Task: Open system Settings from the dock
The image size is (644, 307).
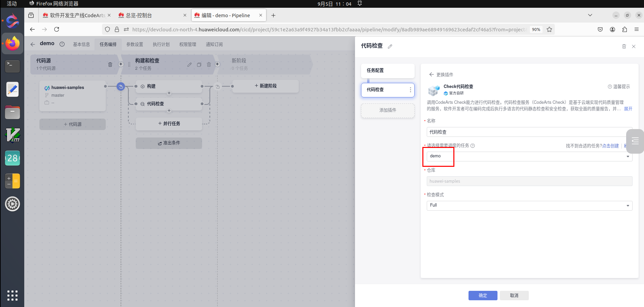Action: (12, 204)
